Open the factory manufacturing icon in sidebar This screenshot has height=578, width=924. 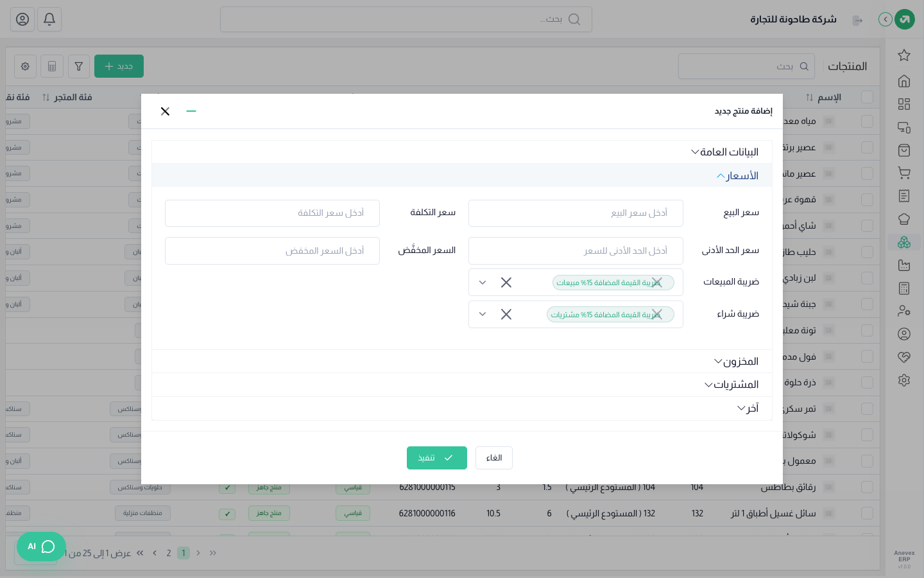coord(904,265)
